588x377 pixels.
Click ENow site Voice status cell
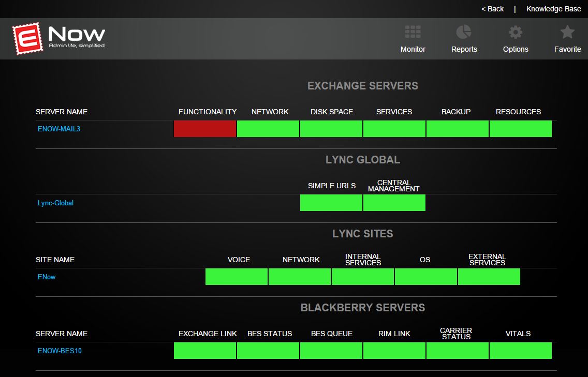tap(237, 277)
